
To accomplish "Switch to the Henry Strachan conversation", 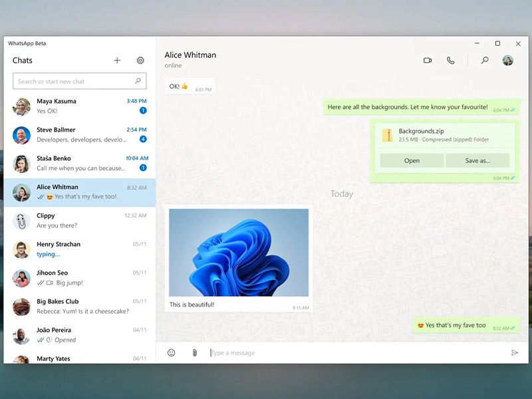I will point(80,249).
